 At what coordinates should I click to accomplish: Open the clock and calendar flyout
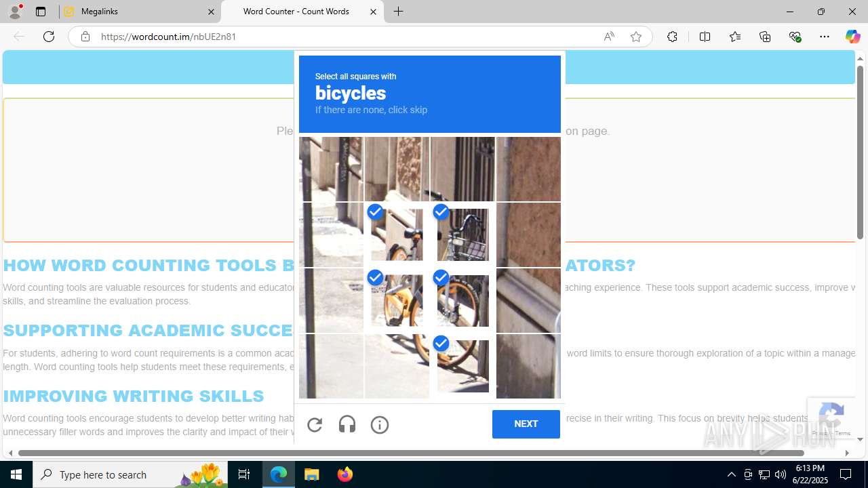coord(810,474)
